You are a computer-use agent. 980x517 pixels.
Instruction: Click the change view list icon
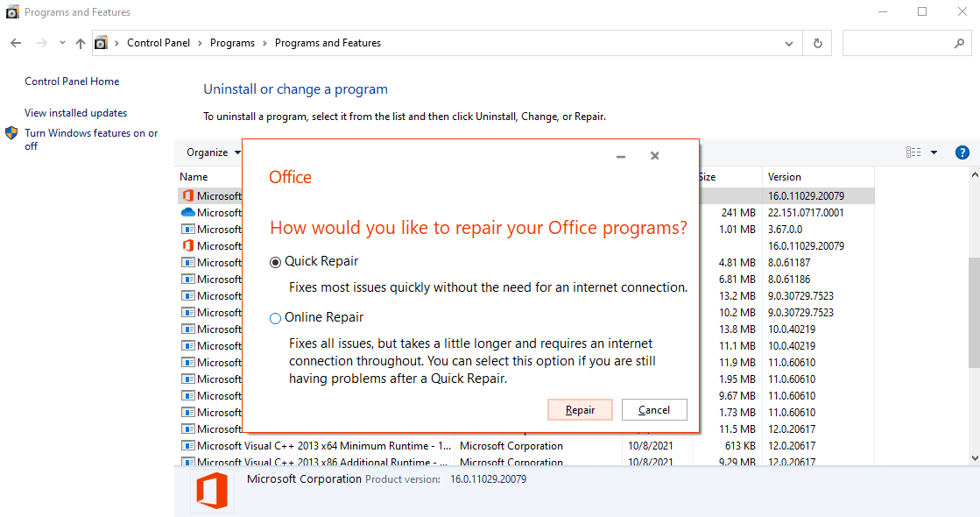(x=913, y=152)
